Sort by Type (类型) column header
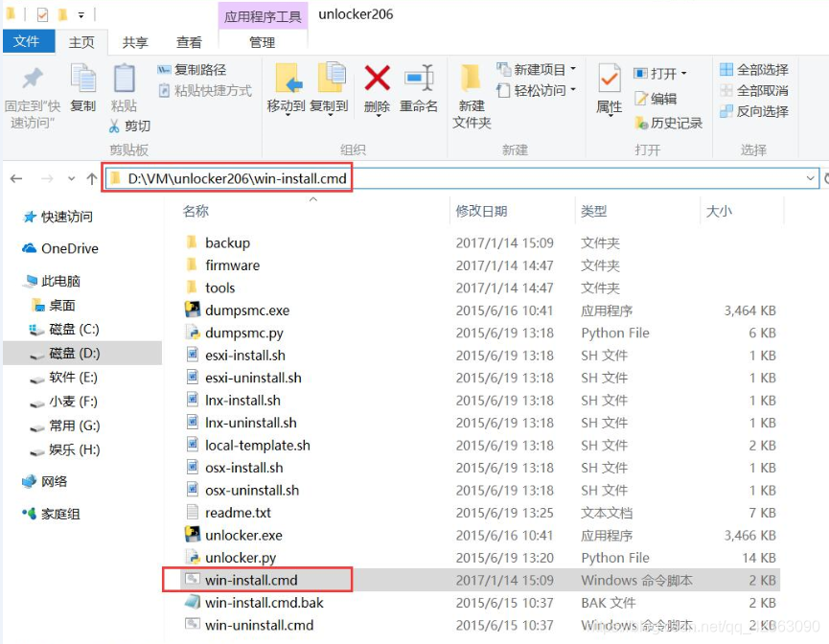This screenshot has width=829, height=644. (594, 212)
